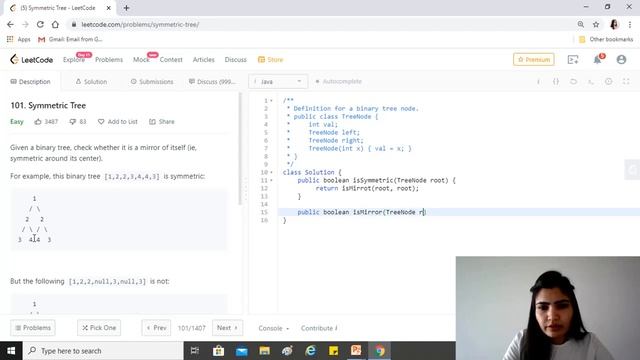Click the editor info icon
The height and width of the screenshot is (360, 640).
pyautogui.click(x=538, y=82)
